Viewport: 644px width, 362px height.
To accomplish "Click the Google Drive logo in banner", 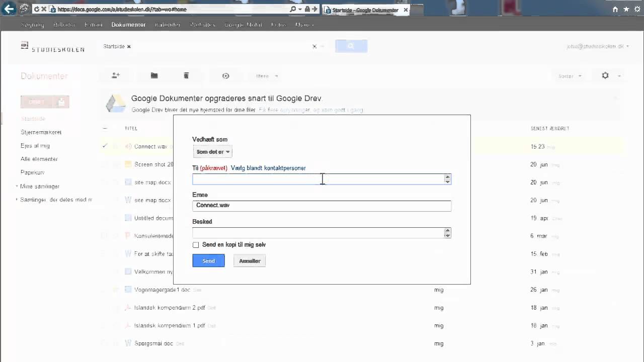I will coord(115,103).
